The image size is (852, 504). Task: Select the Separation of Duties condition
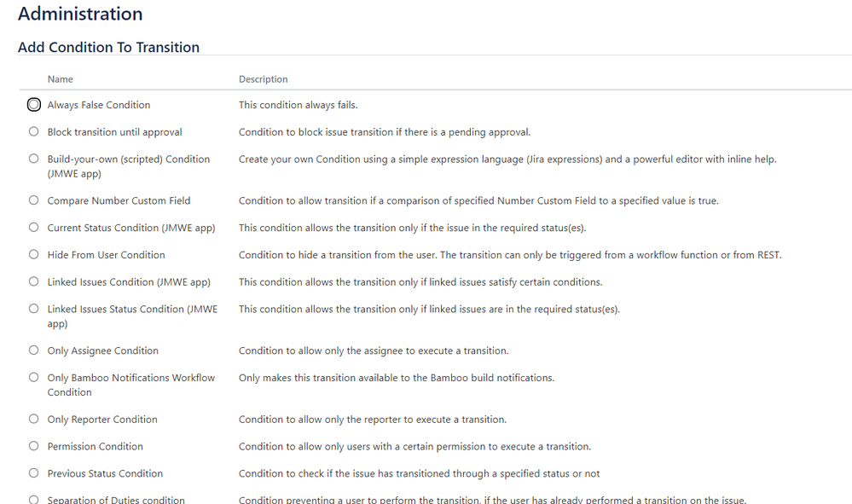pyautogui.click(x=33, y=499)
